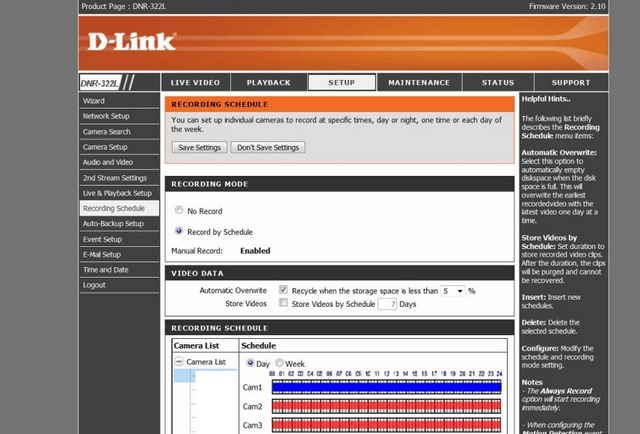Open the storage space percentage dropdown

pos(453,291)
